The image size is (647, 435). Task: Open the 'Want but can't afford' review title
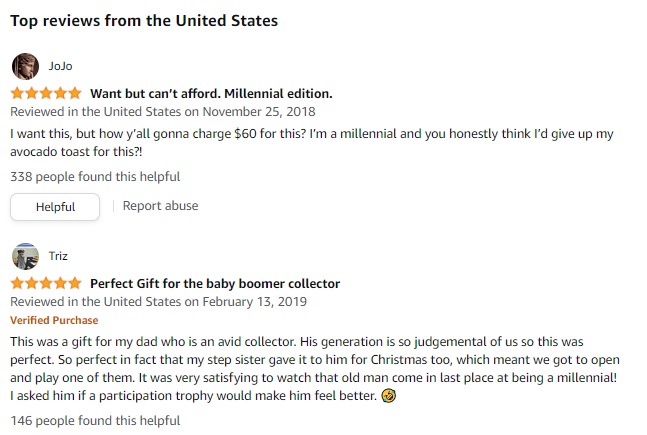[x=211, y=93]
